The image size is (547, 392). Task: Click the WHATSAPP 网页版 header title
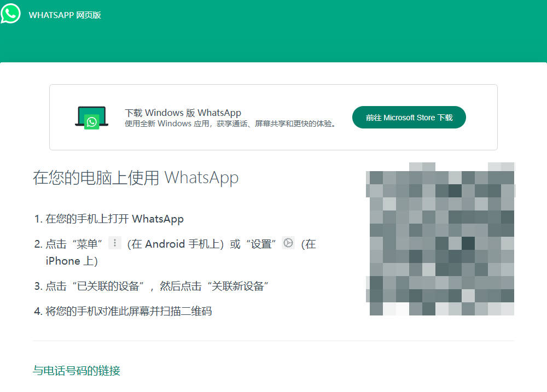click(x=65, y=15)
